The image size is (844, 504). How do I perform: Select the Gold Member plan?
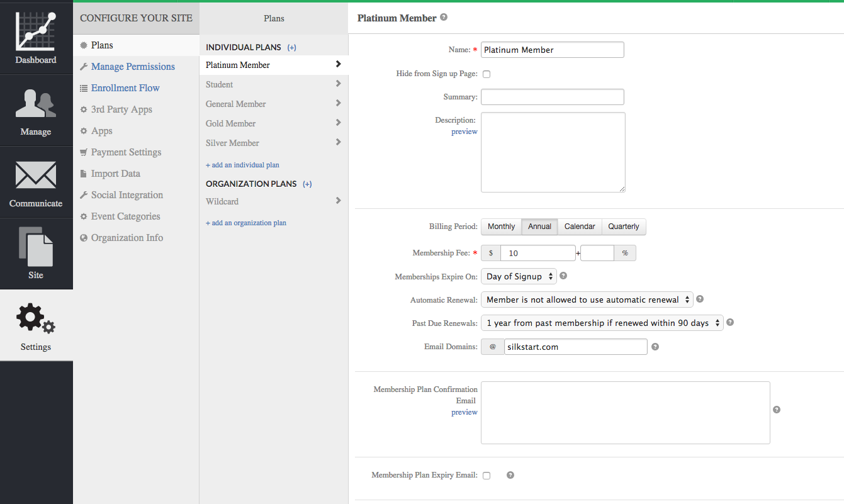tap(231, 123)
